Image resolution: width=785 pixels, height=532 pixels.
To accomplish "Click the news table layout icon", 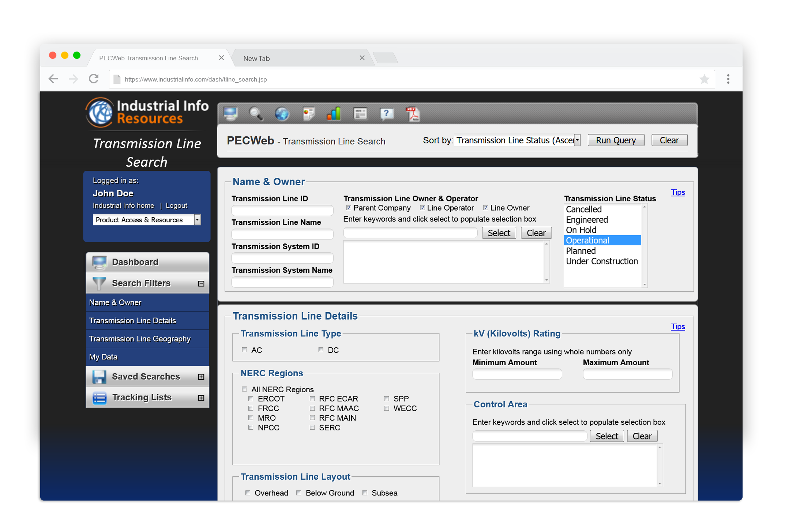I will point(360,114).
